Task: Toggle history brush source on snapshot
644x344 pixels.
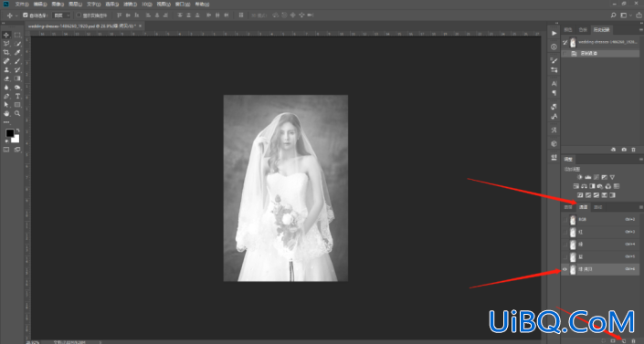Action: tap(565, 42)
